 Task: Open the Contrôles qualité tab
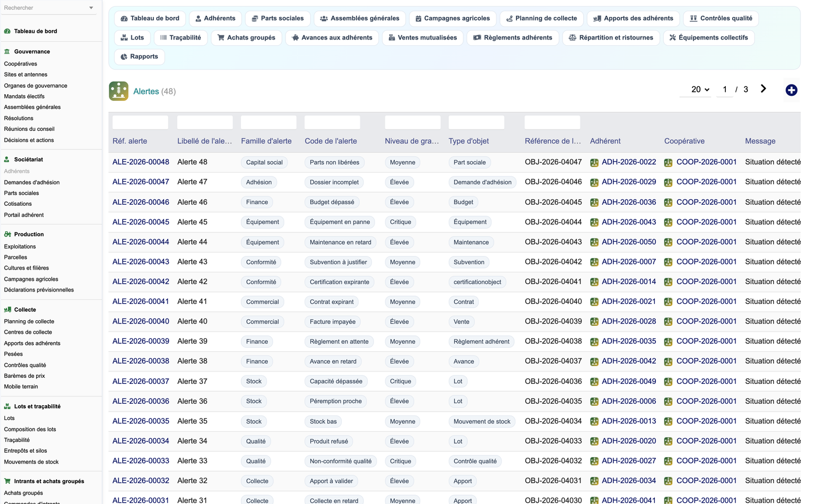pos(721,19)
